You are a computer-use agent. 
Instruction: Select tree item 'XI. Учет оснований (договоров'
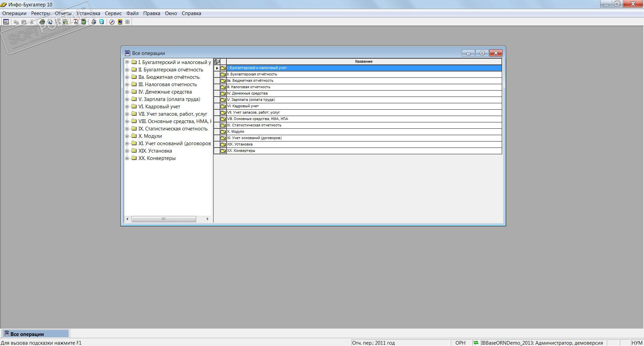(x=175, y=143)
